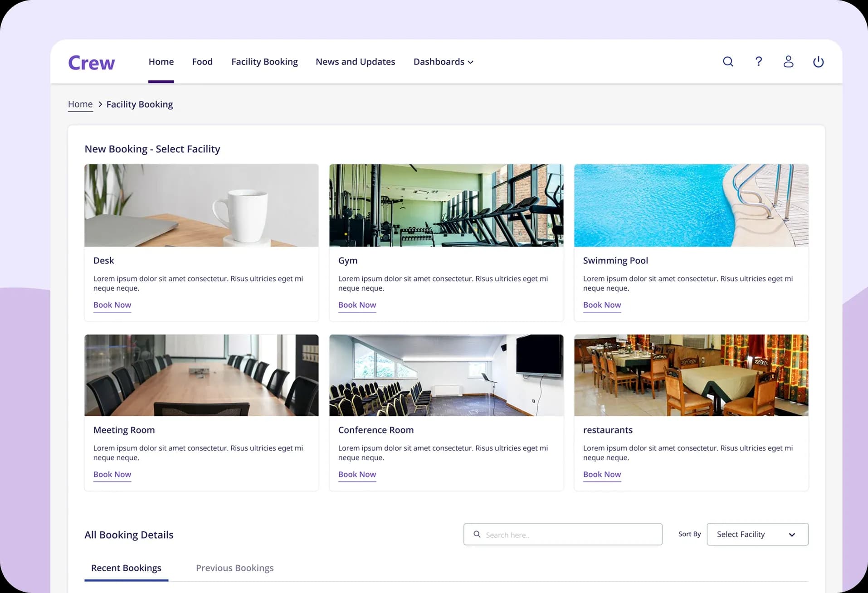This screenshot has width=868, height=593.
Task: Select the Swimming Pool photo
Action: [691, 205]
